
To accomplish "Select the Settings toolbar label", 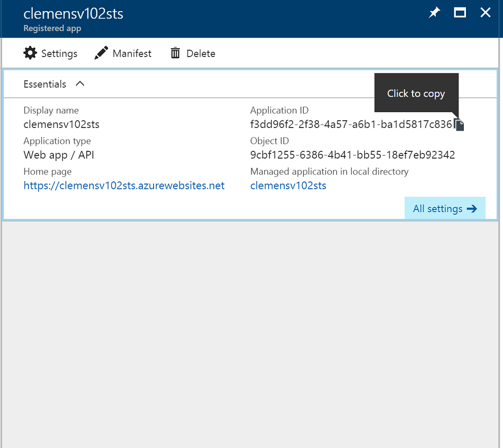I will coord(59,53).
